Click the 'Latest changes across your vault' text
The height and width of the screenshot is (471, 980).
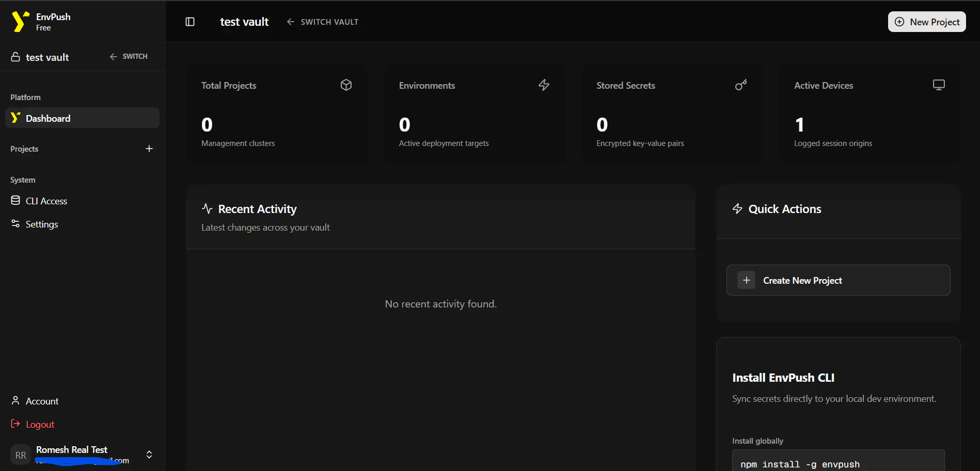(x=265, y=228)
